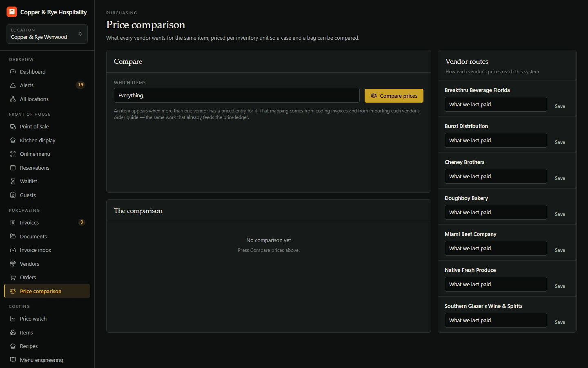Screen dimensions: 588x368
Task: Click the Documents folder icon
Action: tap(13, 236)
